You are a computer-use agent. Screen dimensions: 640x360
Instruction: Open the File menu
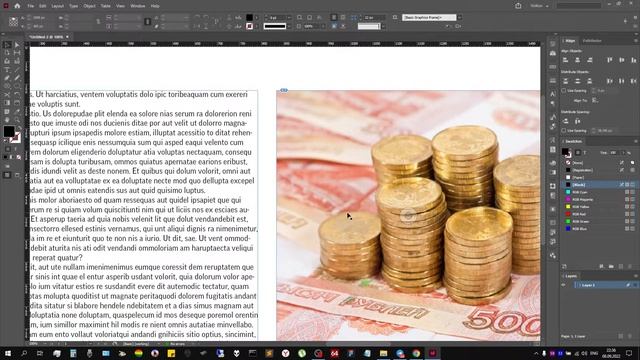coord(31,6)
